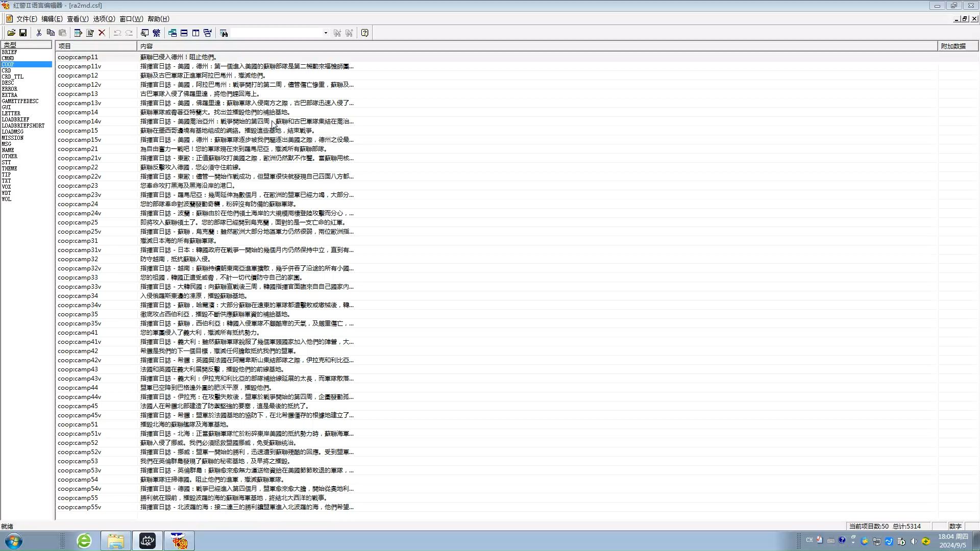Find next with the binoculars down-arrow icon

tap(337, 33)
